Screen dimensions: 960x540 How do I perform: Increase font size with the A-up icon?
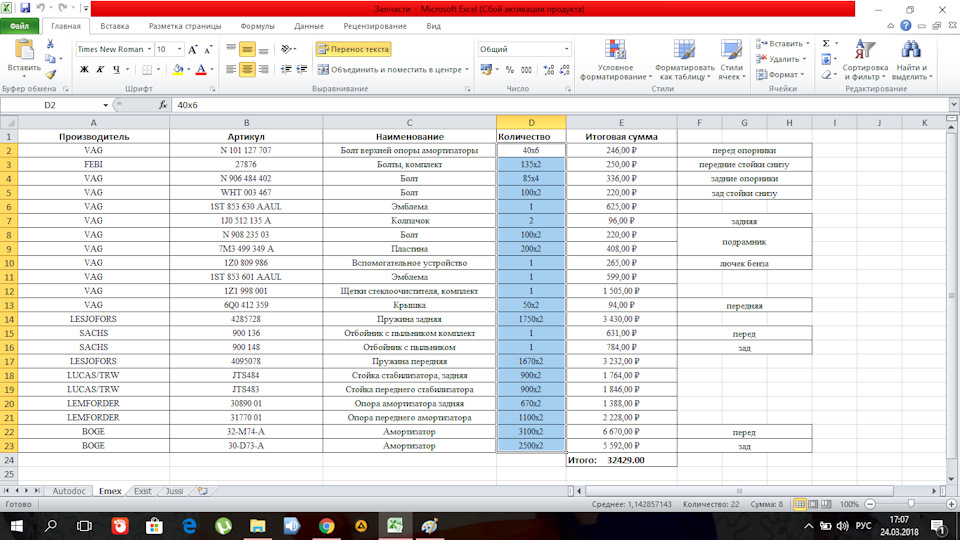click(193, 50)
